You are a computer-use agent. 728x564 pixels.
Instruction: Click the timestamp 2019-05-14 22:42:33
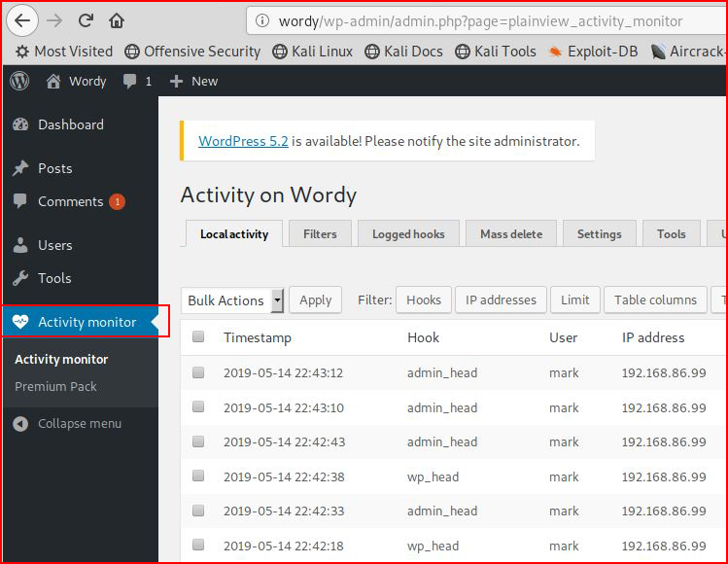pyautogui.click(x=284, y=511)
